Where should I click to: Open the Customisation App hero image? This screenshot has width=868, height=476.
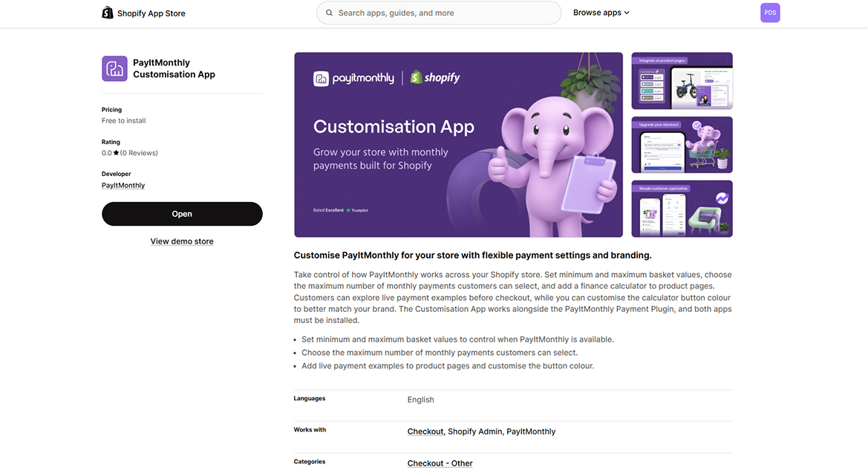tap(458, 145)
